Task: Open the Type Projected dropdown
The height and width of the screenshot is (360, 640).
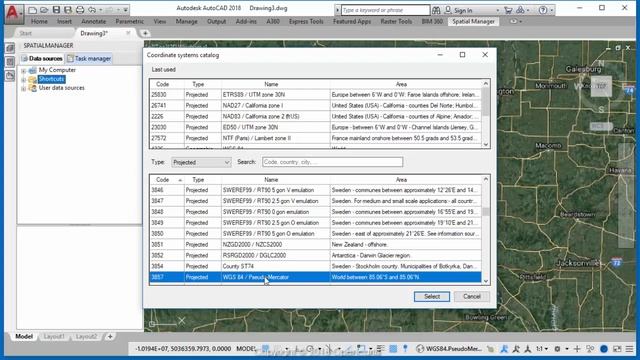Action: click(201, 162)
